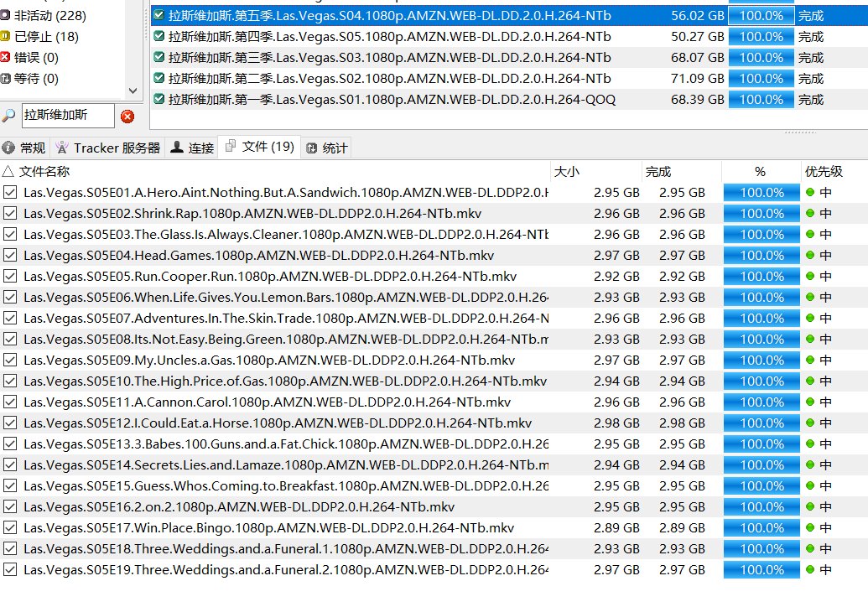Screen dimensions: 868x607
Task: Sort files by 优先级 column header
Action: [824, 171]
